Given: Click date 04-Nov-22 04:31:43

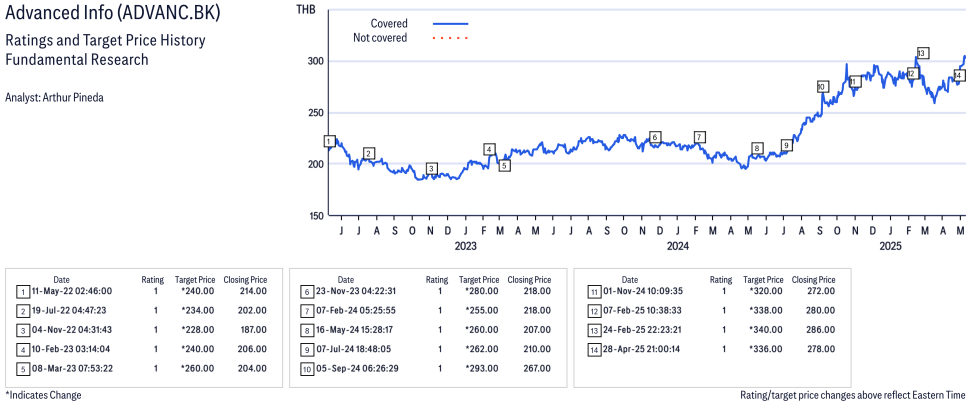Looking at the screenshot, I should [x=72, y=329].
